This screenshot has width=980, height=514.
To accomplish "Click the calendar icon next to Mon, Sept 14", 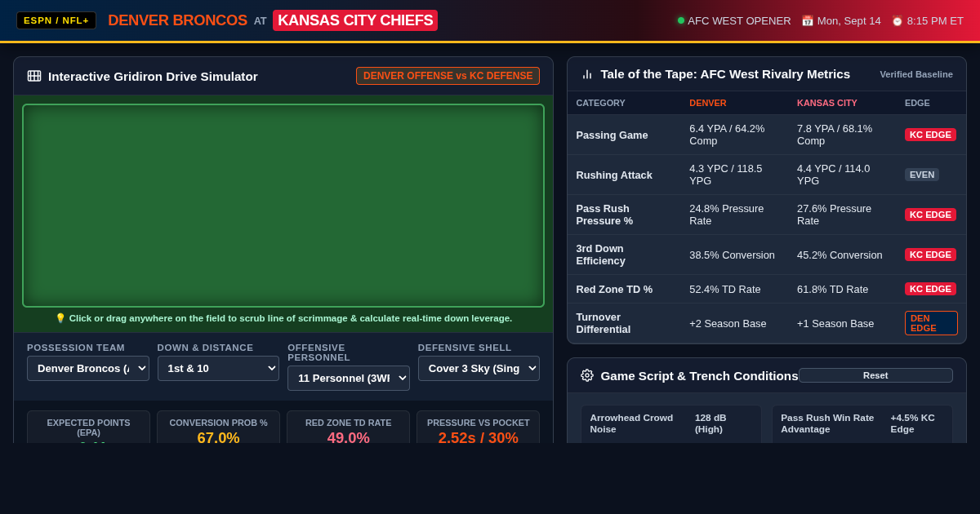I will (x=808, y=20).
